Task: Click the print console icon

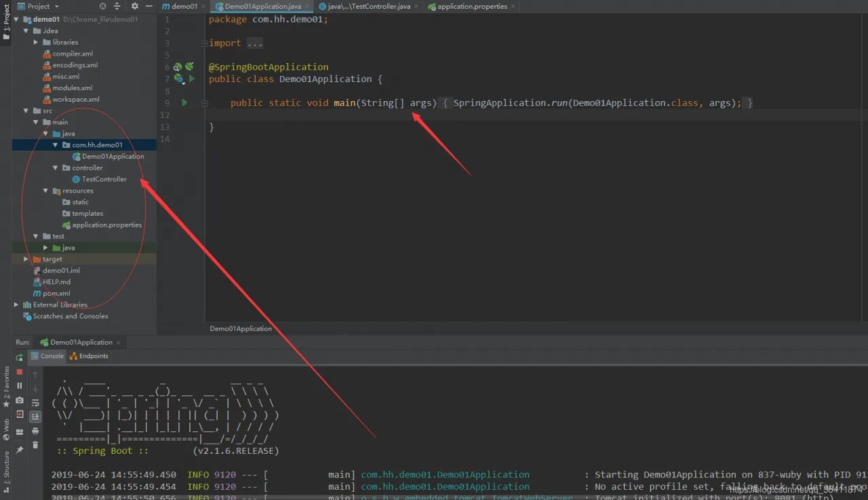Action: (x=36, y=431)
